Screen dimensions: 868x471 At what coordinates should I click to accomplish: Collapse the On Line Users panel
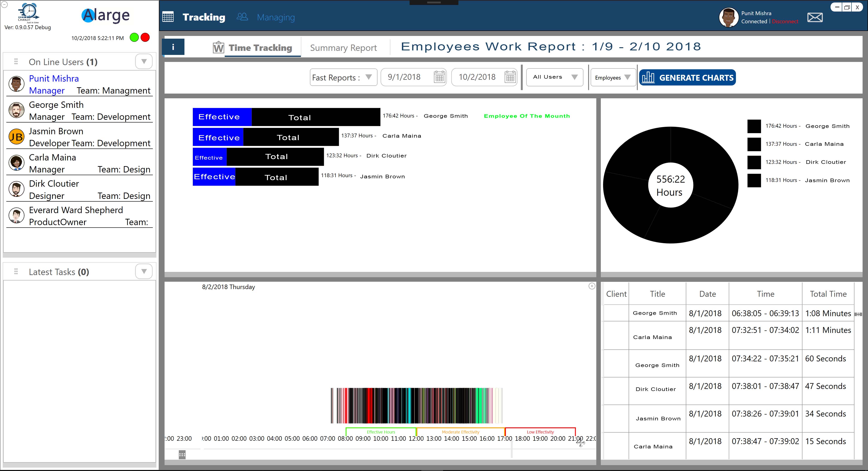[x=144, y=62]
